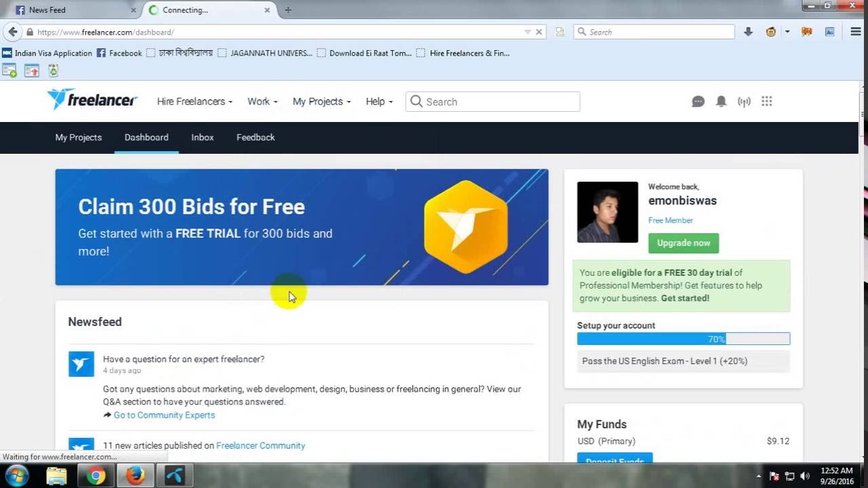Screen dimensions: 868x488
Task: Click the Free Member link
Action: [x=671, y=220]
